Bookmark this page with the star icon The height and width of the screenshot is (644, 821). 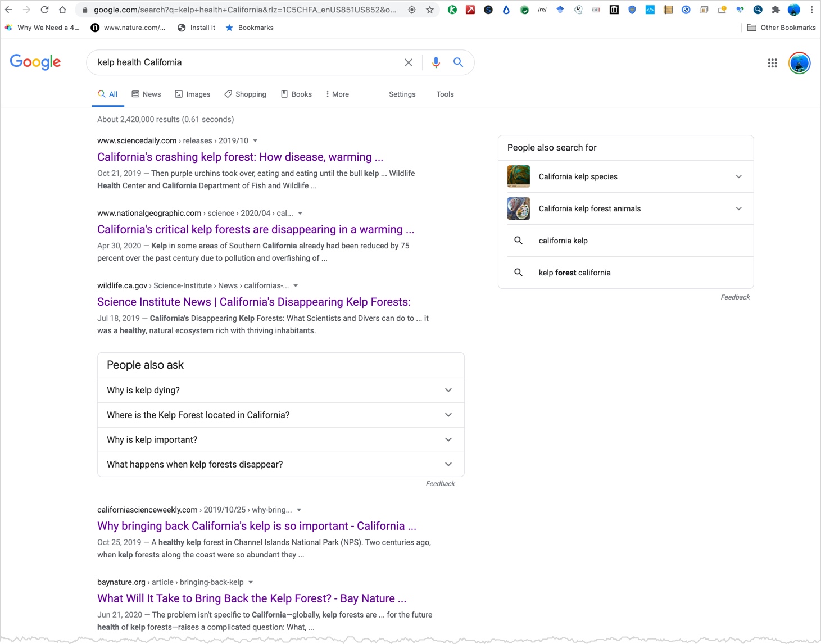pyautogui.click(x=430, y=10)
